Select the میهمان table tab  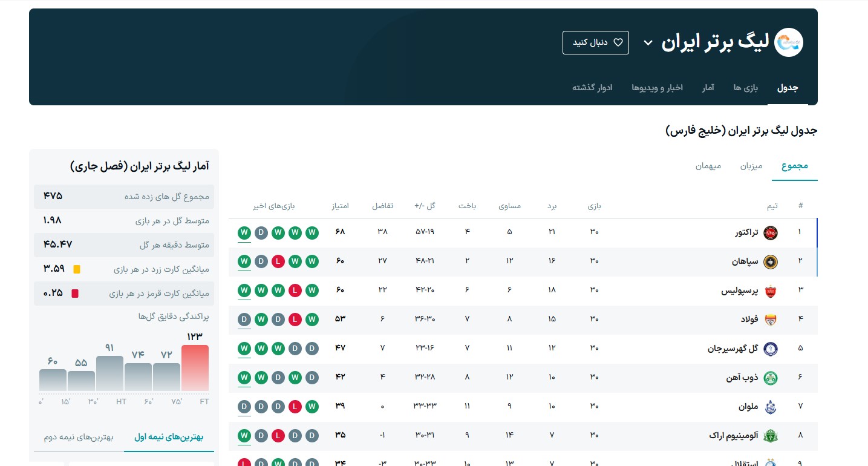pyautogui.click(x=708, y=166)
